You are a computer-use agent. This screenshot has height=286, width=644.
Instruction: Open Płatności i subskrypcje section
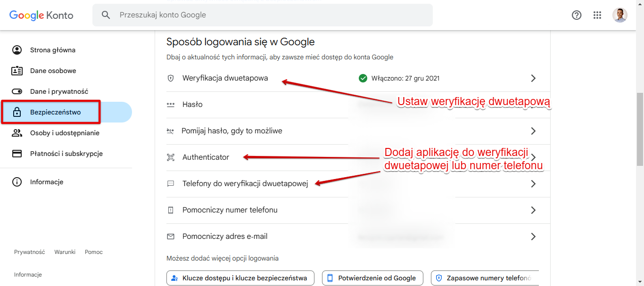[66, 154]
